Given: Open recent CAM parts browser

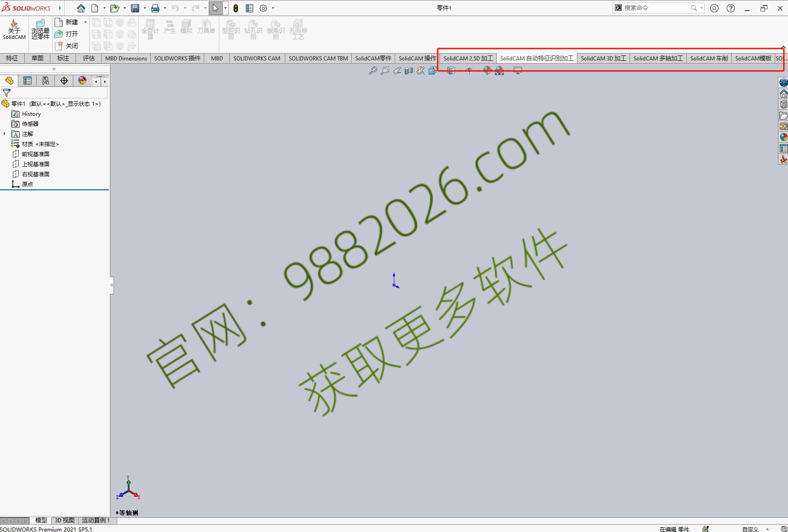Looking at the screenshot, I should point(40,30).
